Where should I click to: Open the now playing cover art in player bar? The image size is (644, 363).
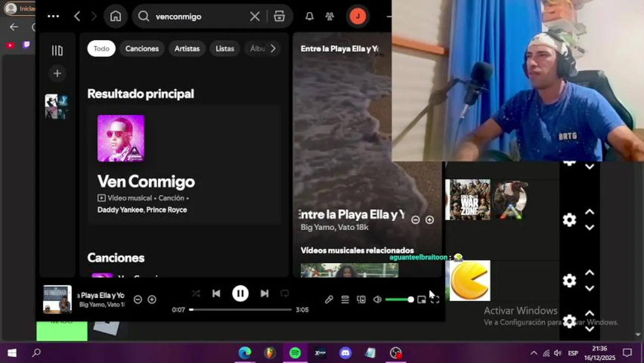click(x=57, y=299)
